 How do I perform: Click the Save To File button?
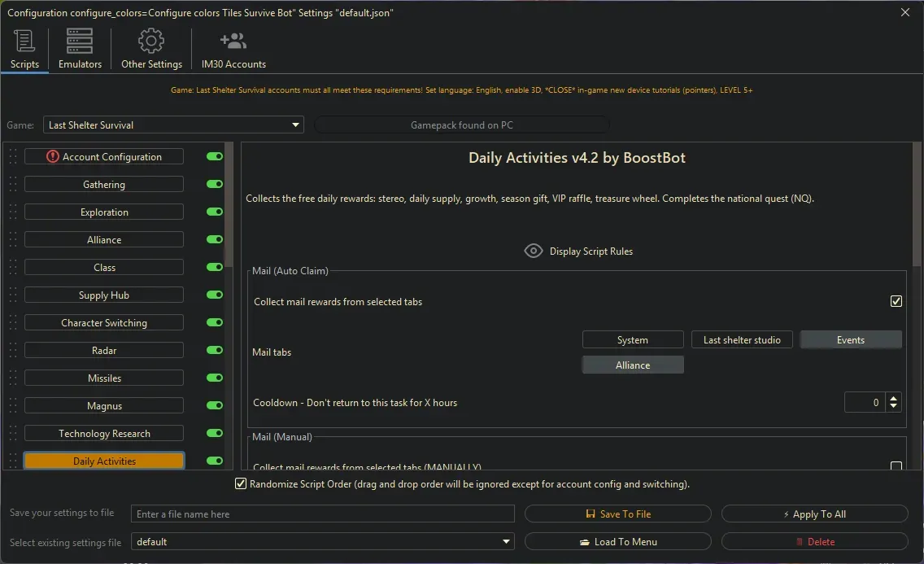tap(617, 514)
